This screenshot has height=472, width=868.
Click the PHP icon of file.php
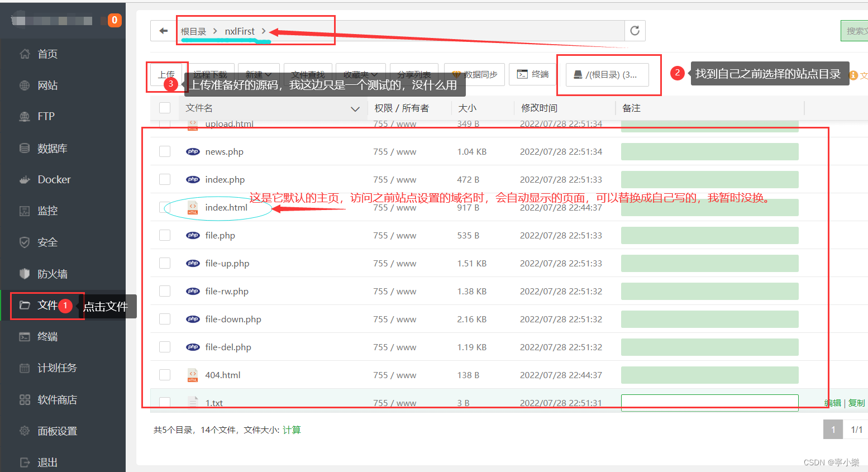point(193,235)
